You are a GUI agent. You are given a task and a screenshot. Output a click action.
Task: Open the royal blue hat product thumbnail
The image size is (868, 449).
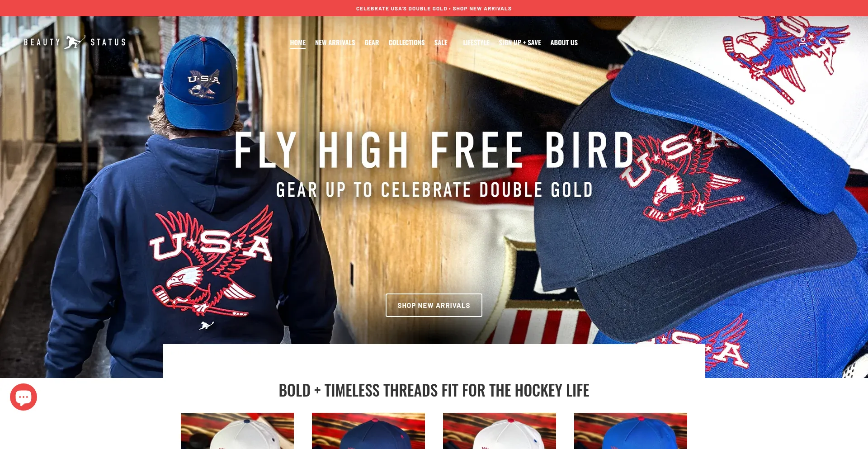coord(631,431)
